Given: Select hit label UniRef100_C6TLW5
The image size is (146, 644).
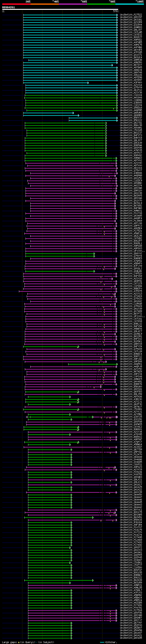Looking at the screenshot, I should pos(131,32).
